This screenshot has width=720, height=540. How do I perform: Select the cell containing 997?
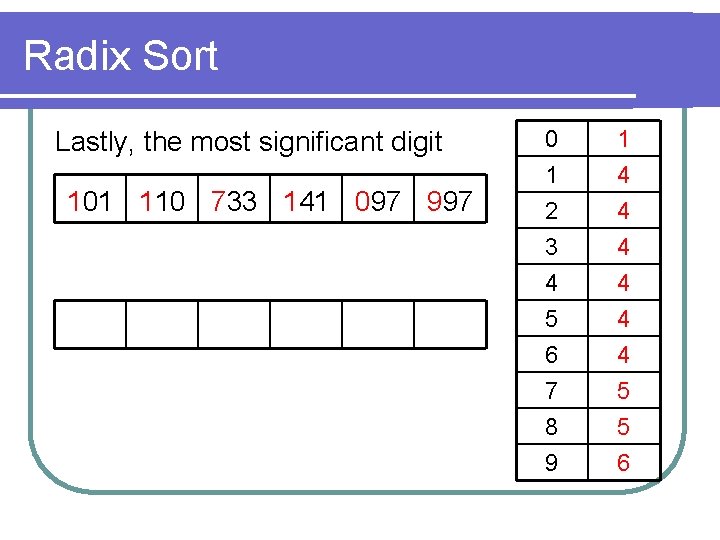(x=450, y=199)
